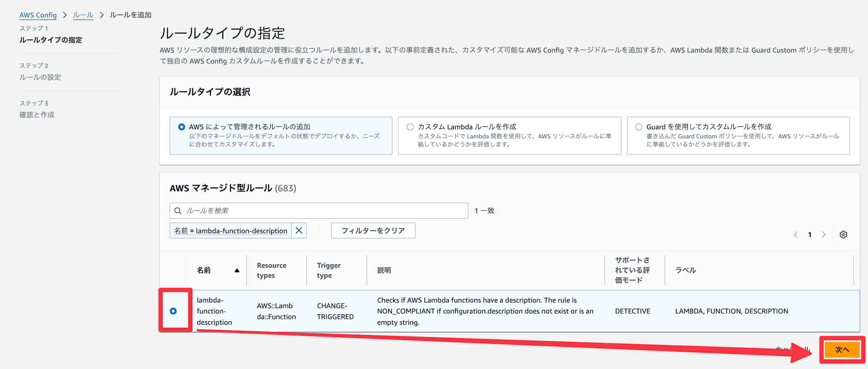Click the Trigger type column header

(329, 270)
